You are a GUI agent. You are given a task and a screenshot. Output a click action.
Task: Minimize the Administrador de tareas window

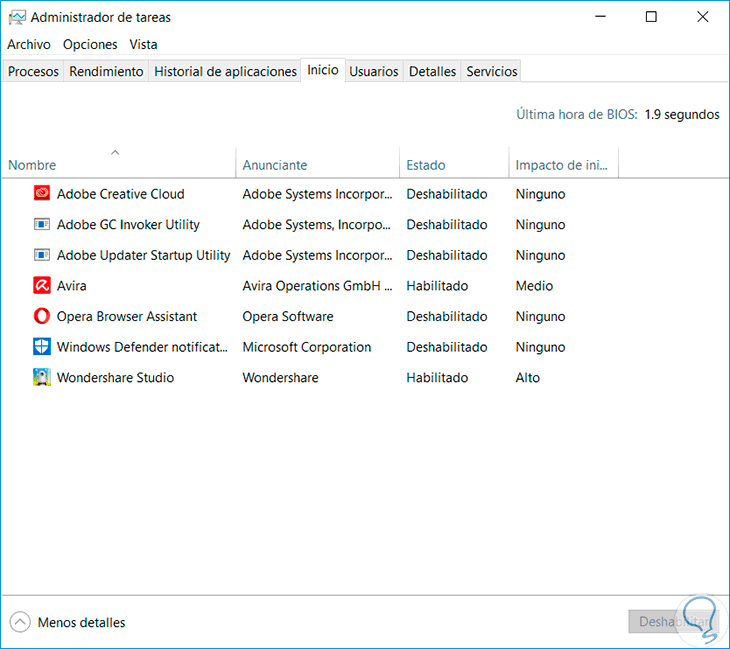[x=601, y=17]
